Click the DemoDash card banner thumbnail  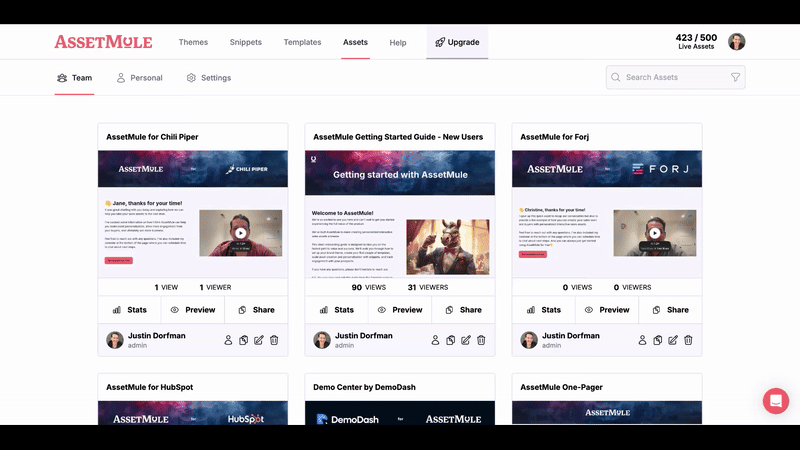pos(400,413)
